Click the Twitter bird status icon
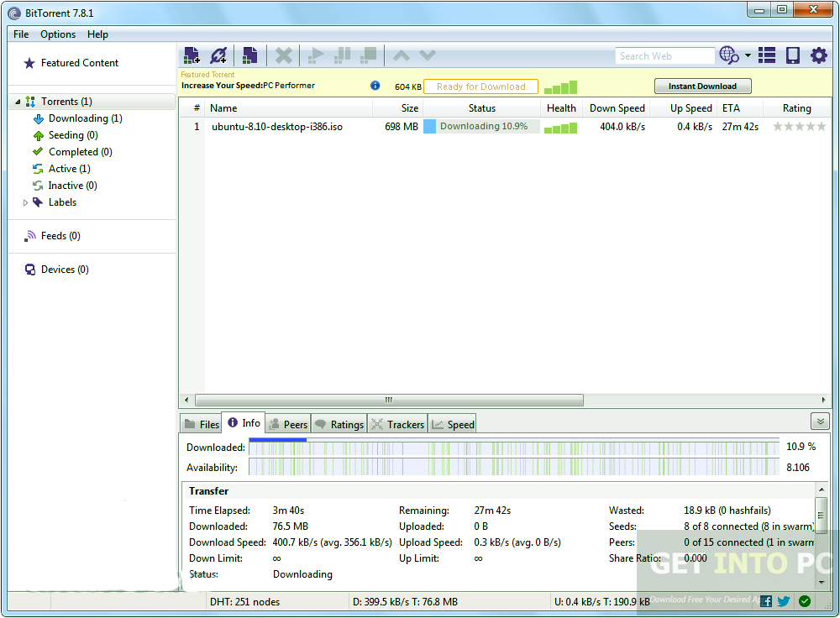The image size is (840, 618). 784,601
